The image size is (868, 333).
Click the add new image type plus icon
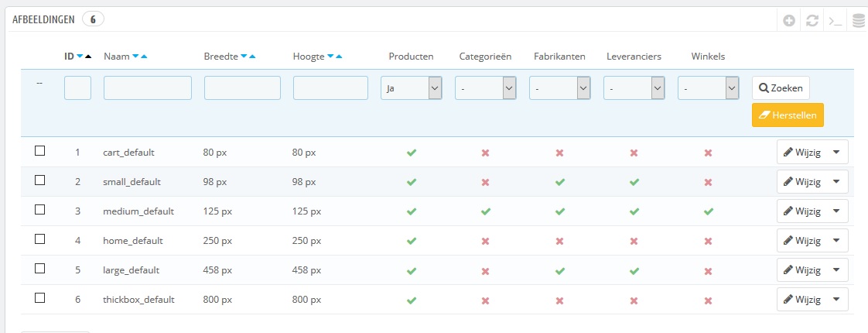tap(789, 21)
